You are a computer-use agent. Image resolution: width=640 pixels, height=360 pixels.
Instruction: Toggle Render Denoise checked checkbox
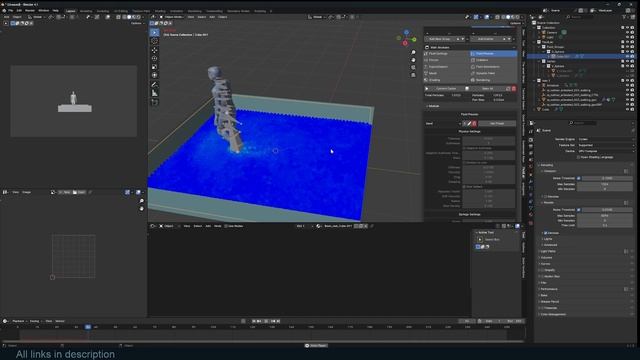(546, 233)
